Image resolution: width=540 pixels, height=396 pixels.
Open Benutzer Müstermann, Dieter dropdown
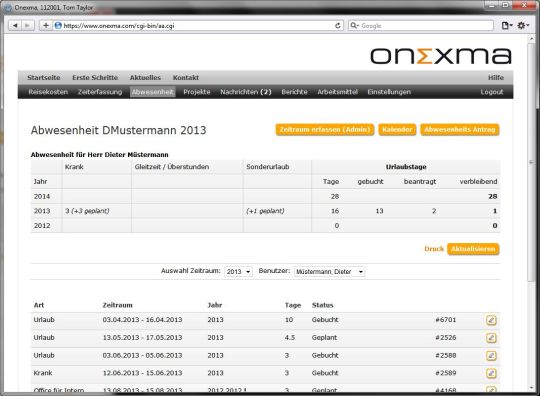329,272
